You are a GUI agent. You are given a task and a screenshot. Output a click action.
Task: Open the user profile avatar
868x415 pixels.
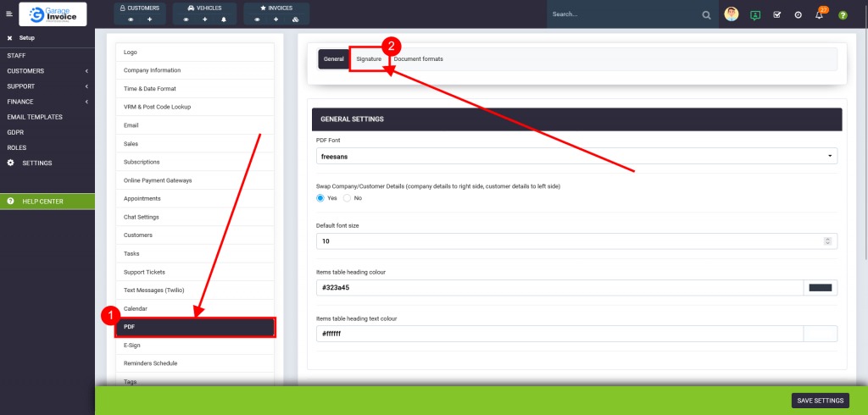click(x=732, y=14)
